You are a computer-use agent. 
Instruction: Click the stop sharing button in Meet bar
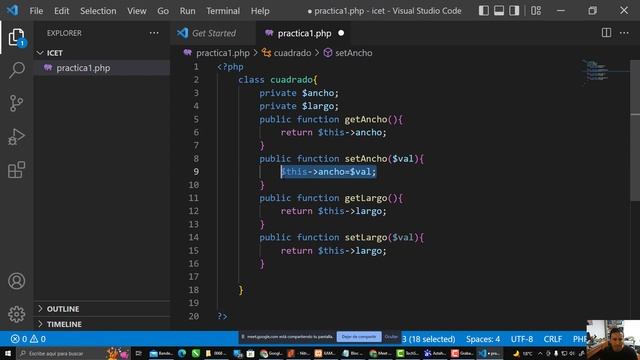359,337
